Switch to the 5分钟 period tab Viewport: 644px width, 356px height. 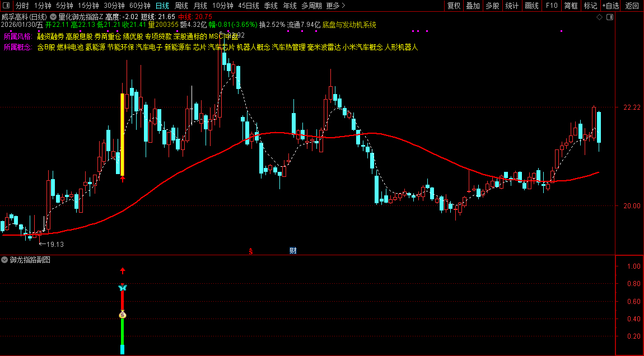click(x=64, y=6)
